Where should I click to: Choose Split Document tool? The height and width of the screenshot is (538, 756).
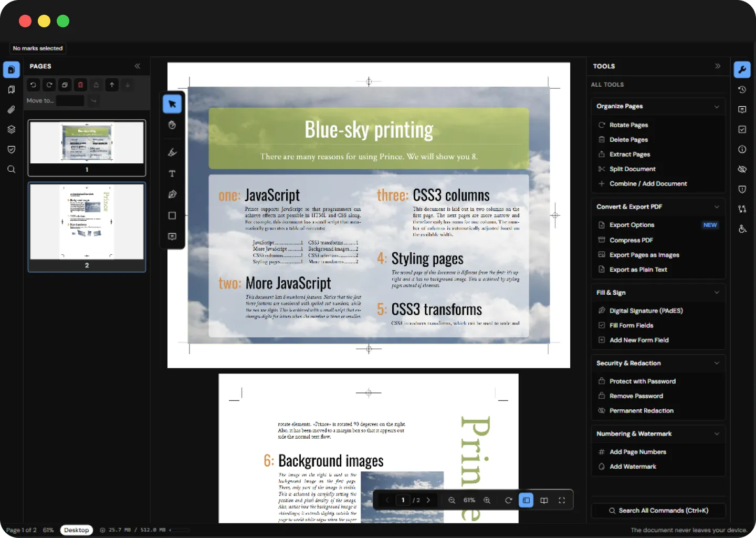pyautogui.click(x=658, y=169)
